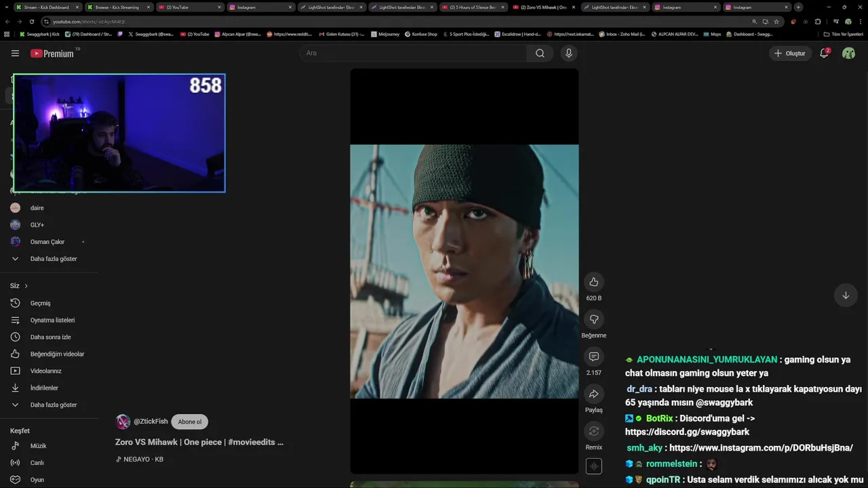Screen dimensions: 868x488
Task: Close the Stream - Kick Dashboard tab
Action: [77, 7]
